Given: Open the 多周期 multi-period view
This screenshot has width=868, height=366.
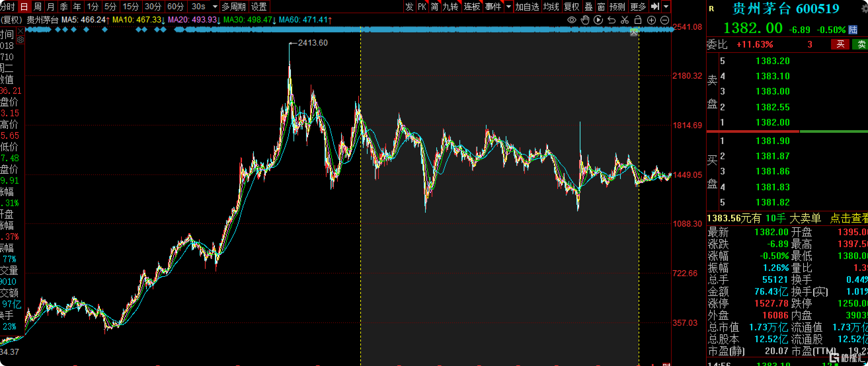Looking at the screenshot, I should click(x=234, y=6).
